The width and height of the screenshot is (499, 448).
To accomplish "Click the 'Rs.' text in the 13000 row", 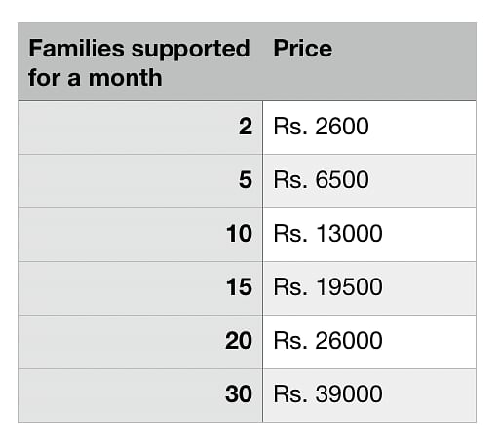I will point(290,234).
